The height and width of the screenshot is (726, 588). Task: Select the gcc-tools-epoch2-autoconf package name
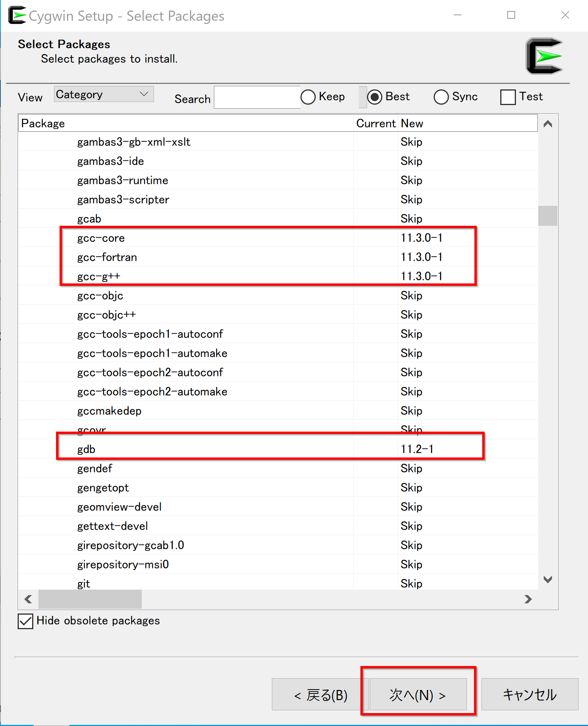point(150,372)
